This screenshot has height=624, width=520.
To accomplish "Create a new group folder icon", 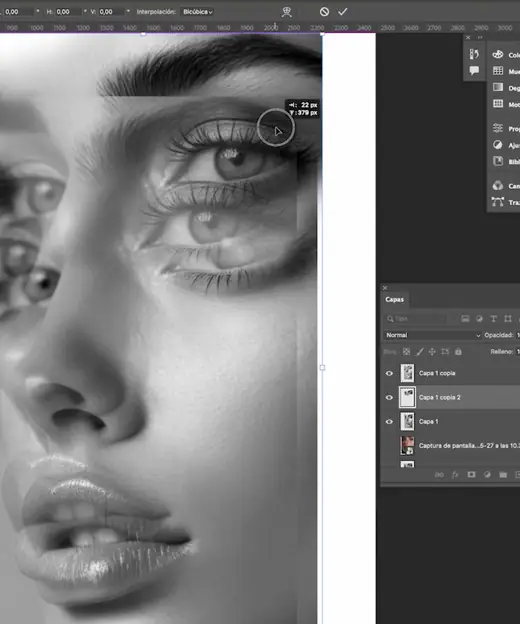I will [x=503, y=474].
